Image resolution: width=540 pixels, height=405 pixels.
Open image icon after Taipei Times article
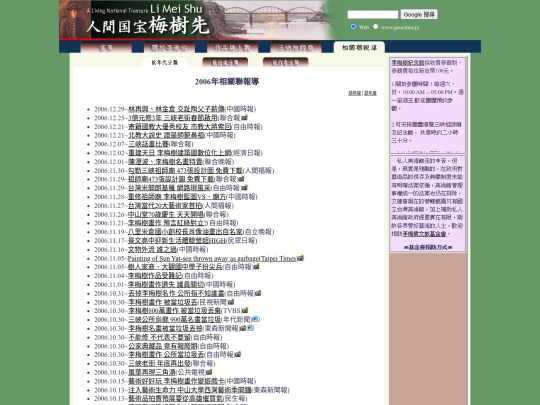pyautogui.click(x=301, y=258)
